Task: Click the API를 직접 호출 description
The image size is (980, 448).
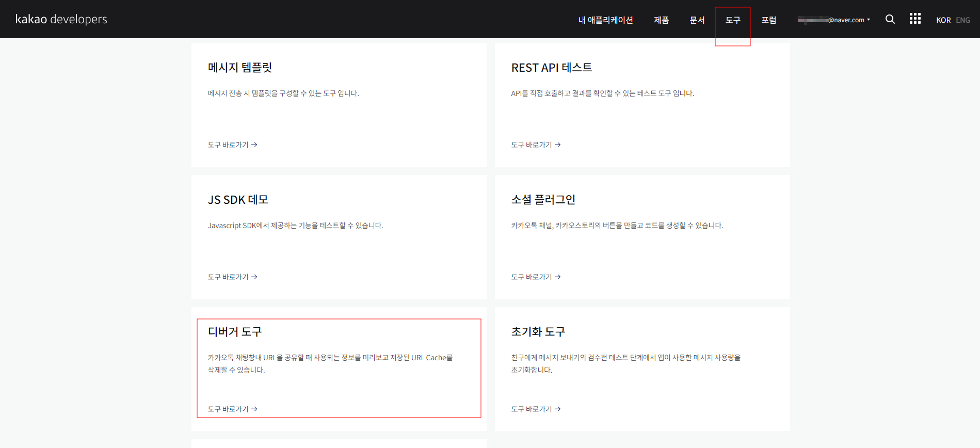Action: point(603,93)
